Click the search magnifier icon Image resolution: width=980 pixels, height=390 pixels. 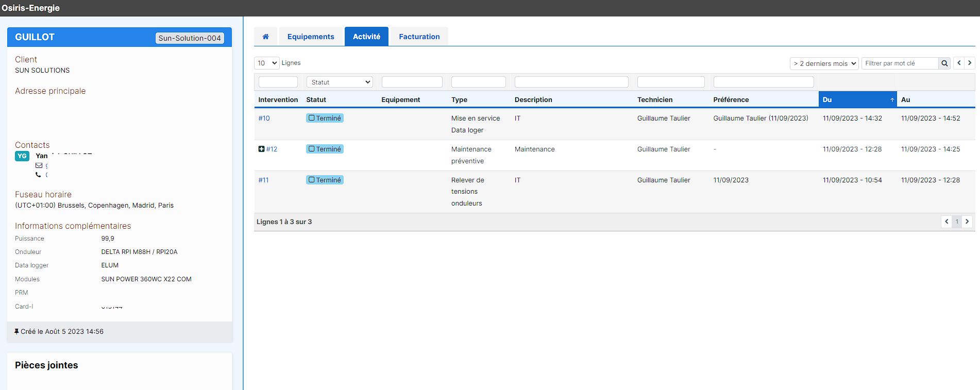click(944, 63)
